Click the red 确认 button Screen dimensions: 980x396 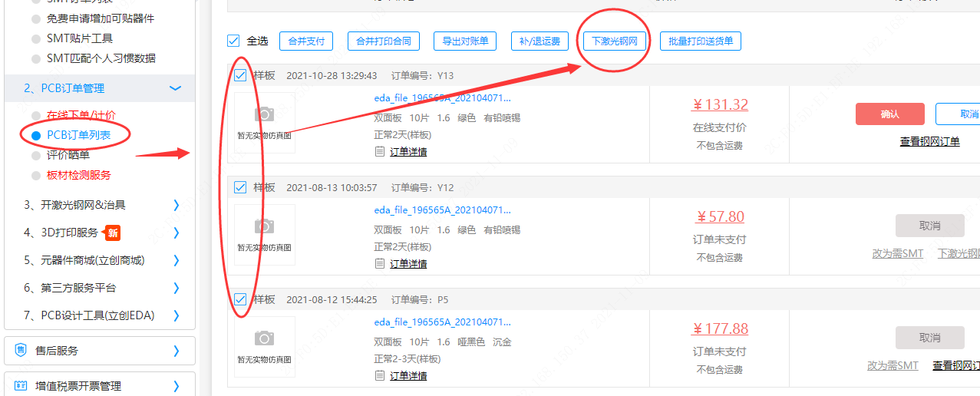coord(889,114)
